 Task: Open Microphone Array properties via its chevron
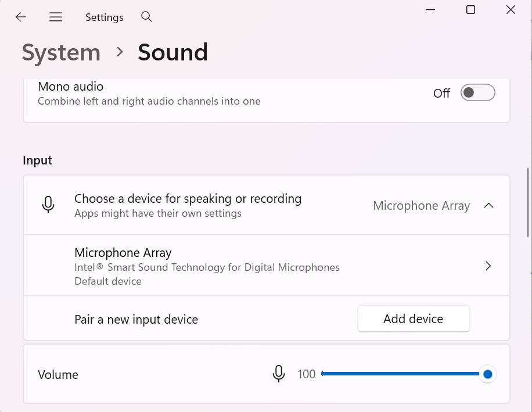coord(488,266)
